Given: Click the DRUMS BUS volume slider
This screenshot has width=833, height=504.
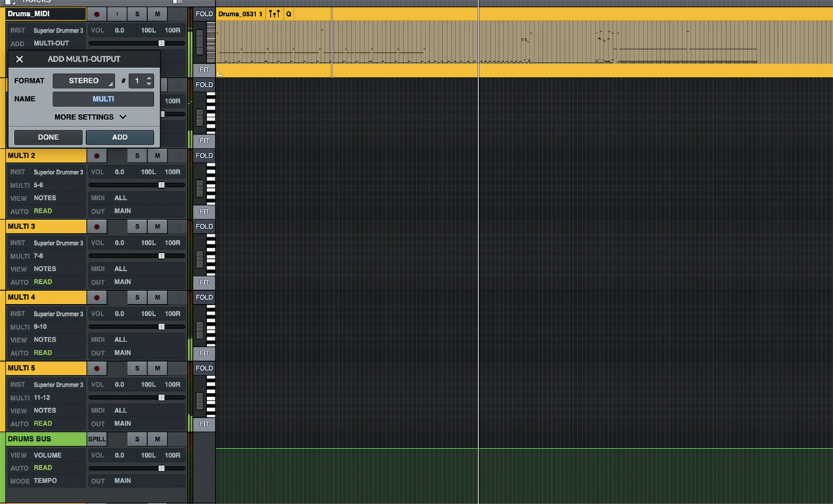Looking at the screenshot, I should pos(137,469).
